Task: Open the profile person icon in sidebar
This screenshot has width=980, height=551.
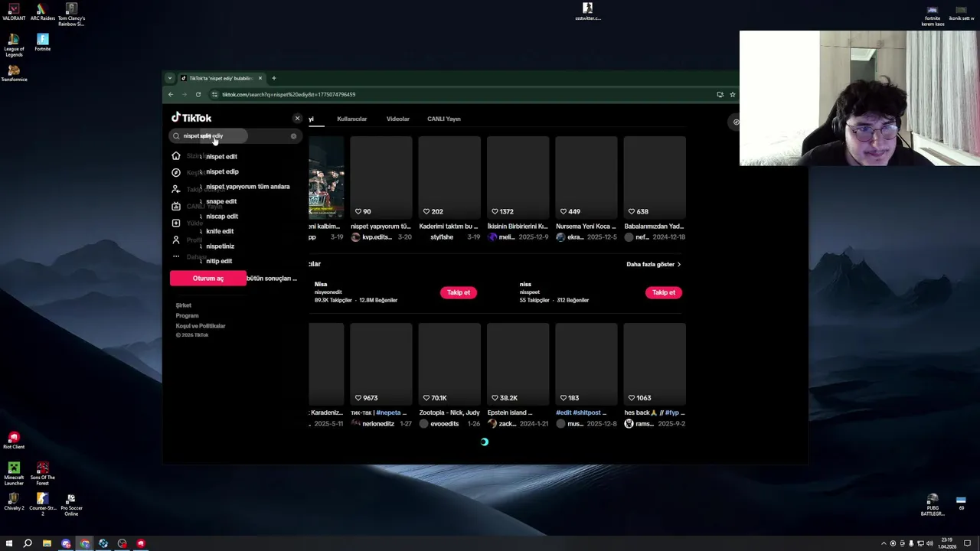Action: 176,240
